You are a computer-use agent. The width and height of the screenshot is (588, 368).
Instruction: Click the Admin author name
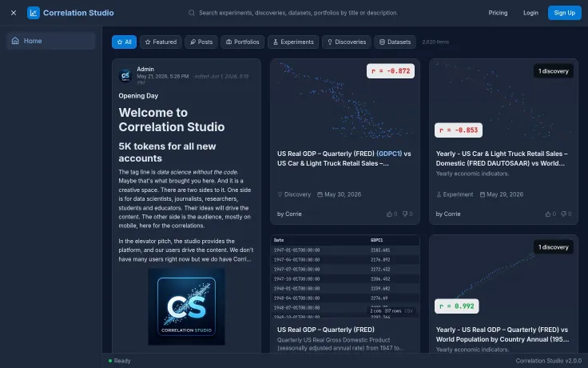[x=145, y=69]
